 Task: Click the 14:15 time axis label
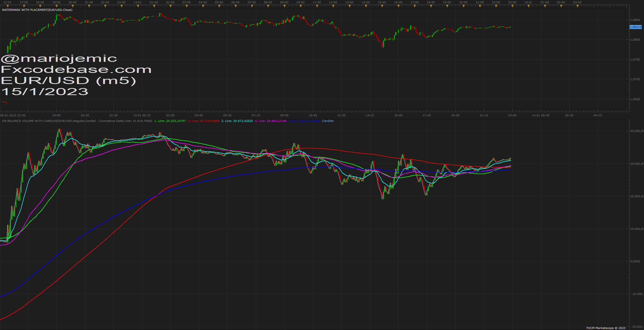point(370,115)
